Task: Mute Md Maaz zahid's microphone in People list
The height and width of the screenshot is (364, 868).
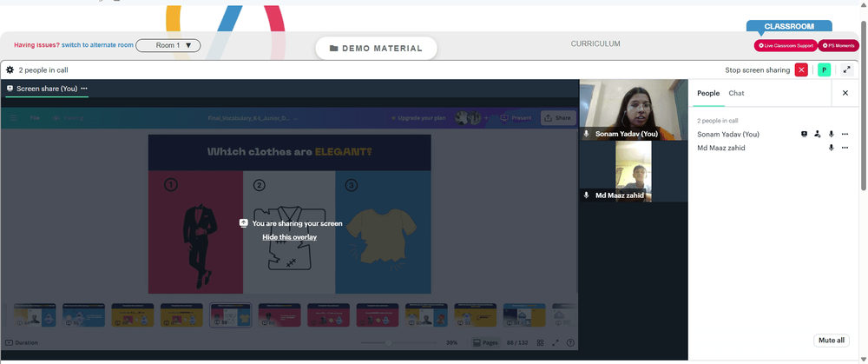Action: point(831,148)
